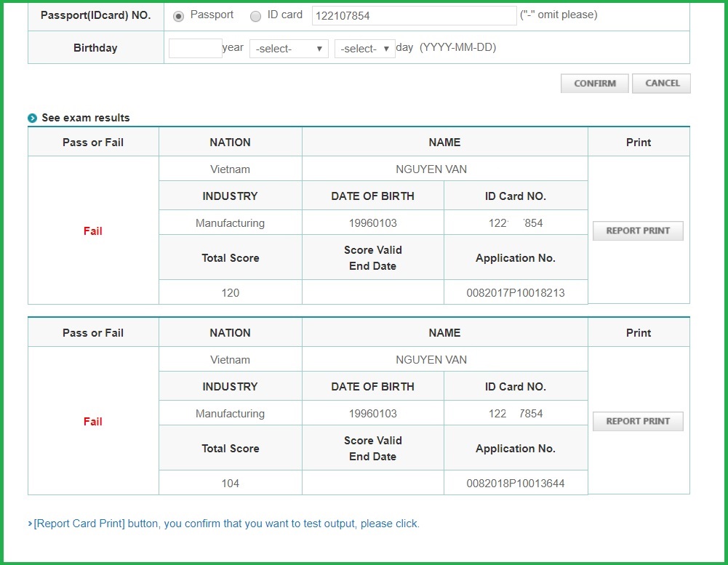Click the Passport(IDcard) NO. label
Image resolution: width=728 pixels, height=565 pixels.
coord(96,15)
